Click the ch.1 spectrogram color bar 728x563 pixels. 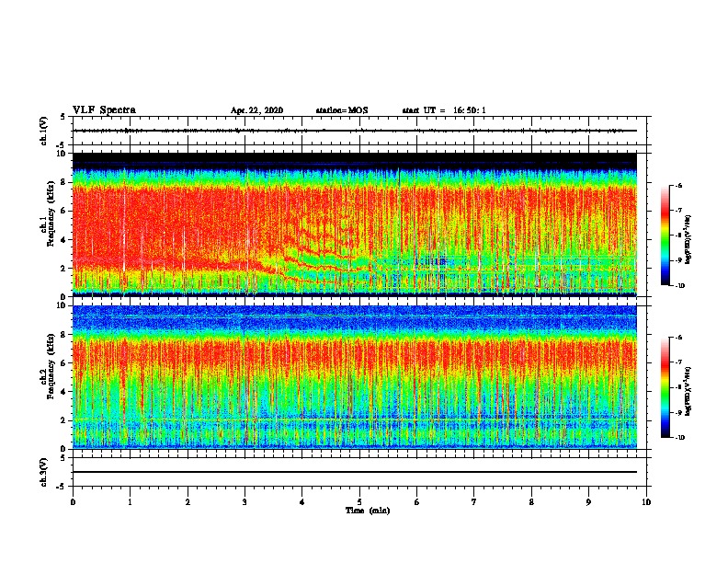[665, 236]
